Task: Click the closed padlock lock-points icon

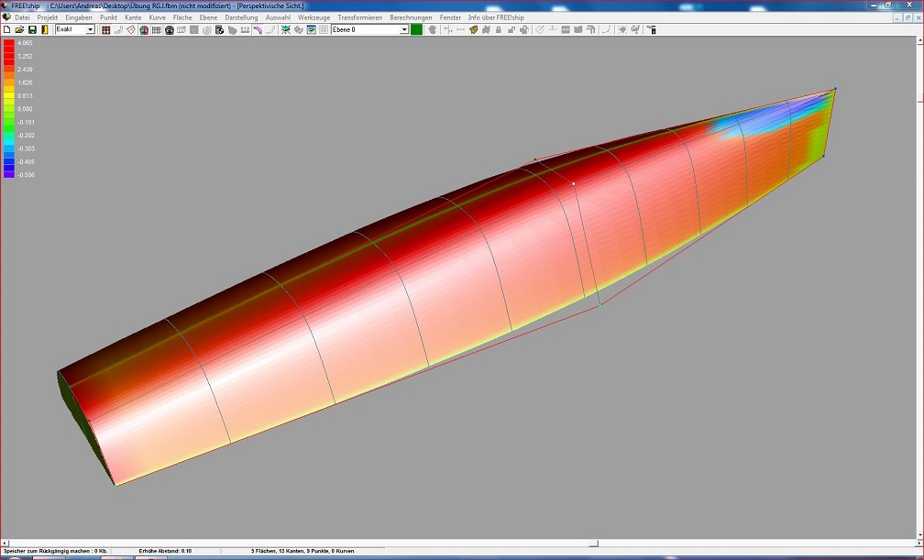Action: tap(498, 30)
